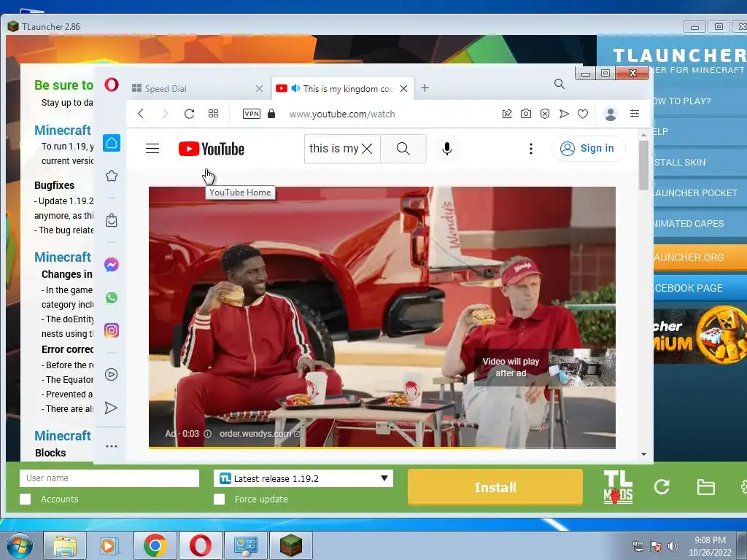The width and height of the screenshot is (747, 560).
Task: Open File Explorer from the taskbar
Action: pos(65,545)
